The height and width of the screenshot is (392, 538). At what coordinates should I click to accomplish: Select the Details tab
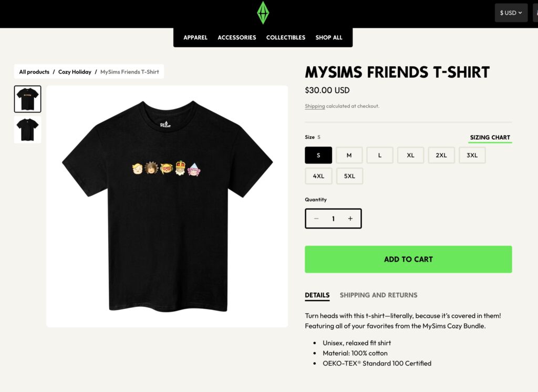[x=317, y=295]
